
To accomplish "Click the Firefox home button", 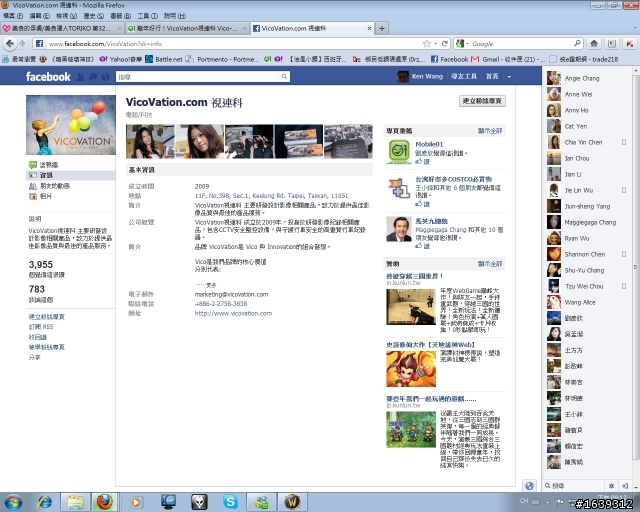I will (x=594, y=43).
